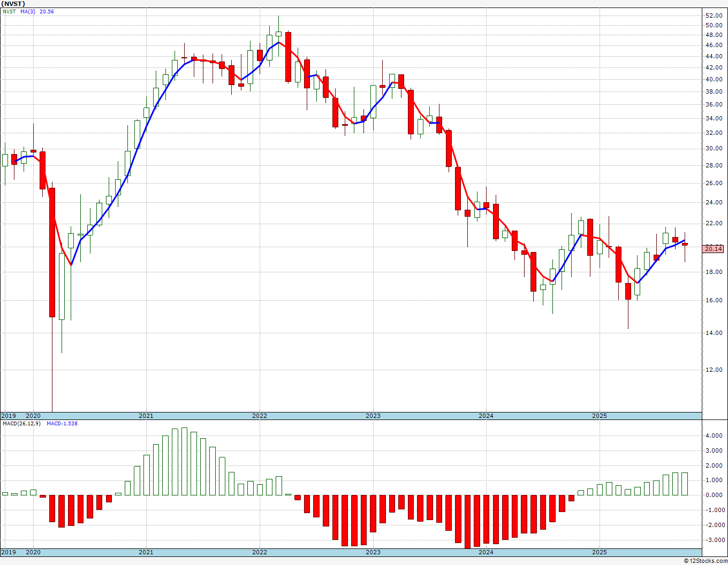
Task: Click the 4.000 MACD axis label
Action: [714, 436]
